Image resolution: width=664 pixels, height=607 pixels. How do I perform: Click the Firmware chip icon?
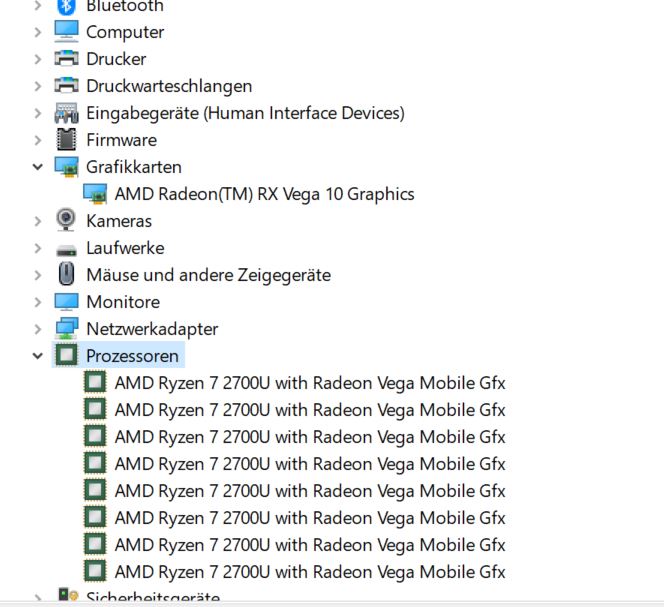point(66,139)
